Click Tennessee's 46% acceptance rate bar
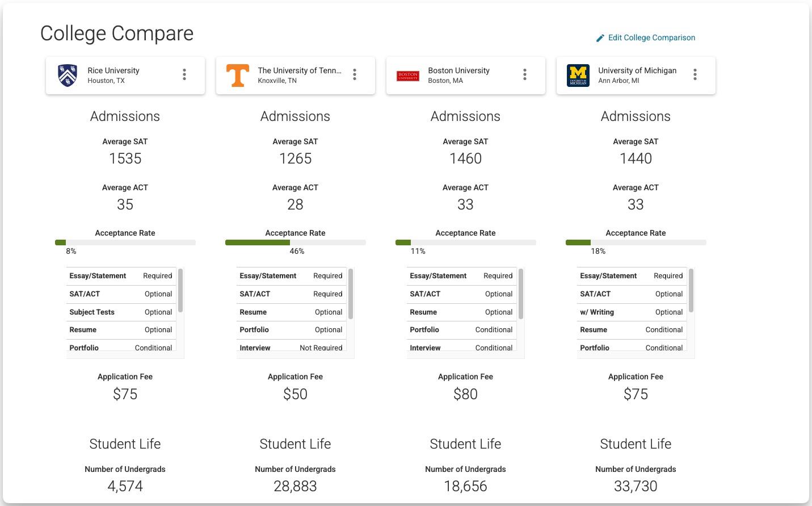The height and width of the screenshot is (506, 812). click(x=296, y=242)
